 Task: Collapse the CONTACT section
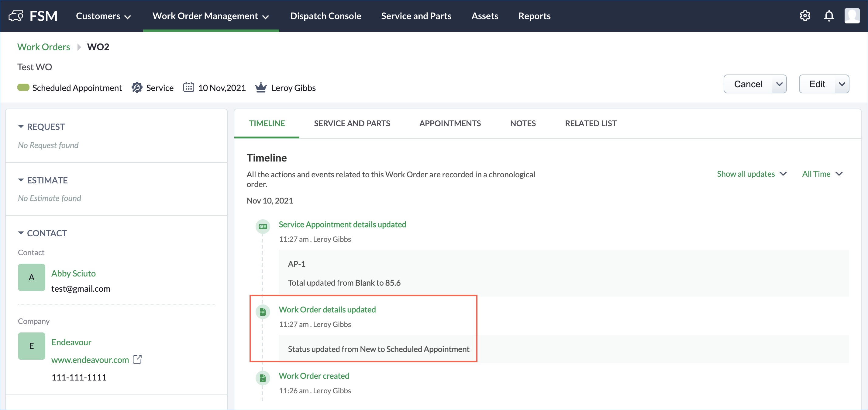click(x=21, y=233)
